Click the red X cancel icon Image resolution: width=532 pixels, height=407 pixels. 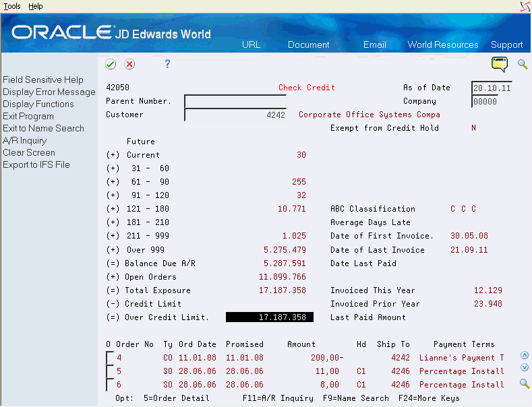pos(129,64)
